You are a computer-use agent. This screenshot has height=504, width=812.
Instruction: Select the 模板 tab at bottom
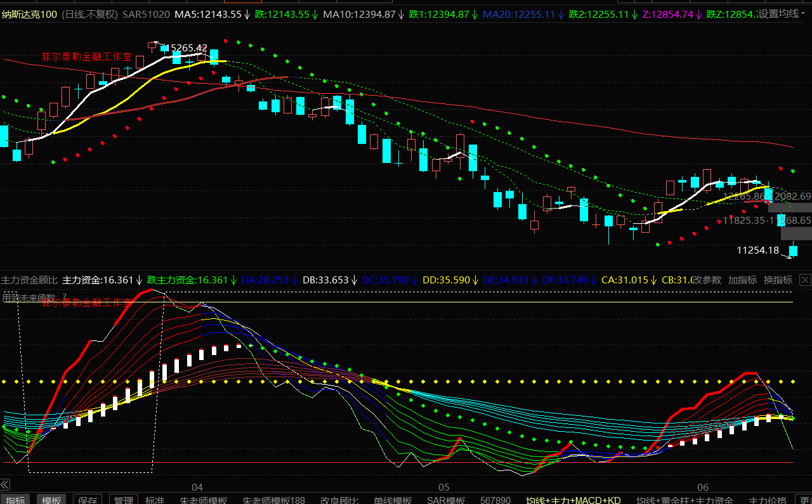51,500
